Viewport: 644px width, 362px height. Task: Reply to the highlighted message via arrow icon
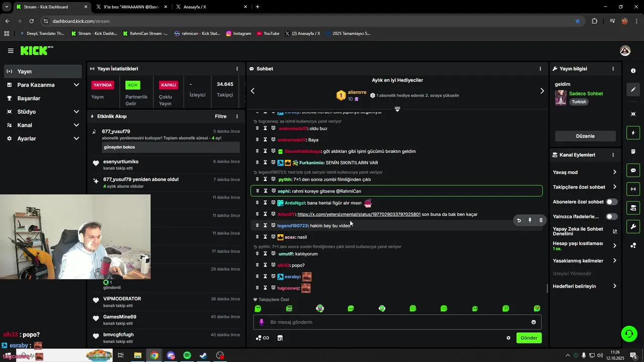coord(519,220)
